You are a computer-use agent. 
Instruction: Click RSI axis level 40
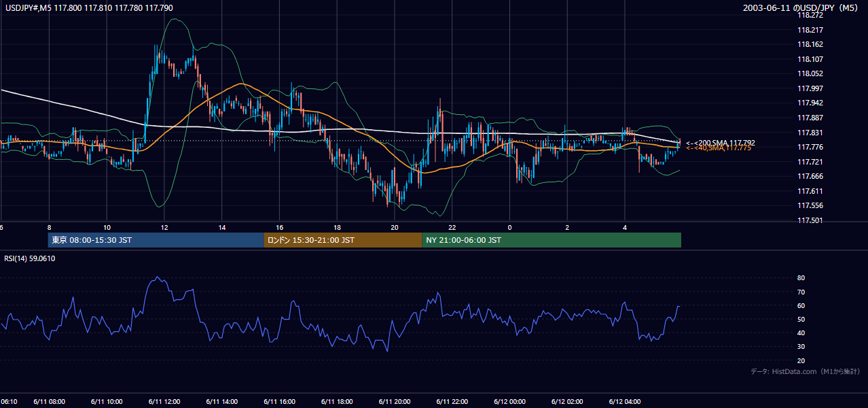pyautogui.click(x=801, y=333)
